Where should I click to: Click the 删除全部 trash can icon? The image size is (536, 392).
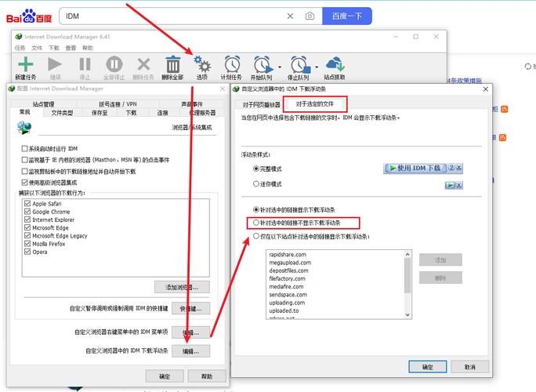[x=173, y=64]
